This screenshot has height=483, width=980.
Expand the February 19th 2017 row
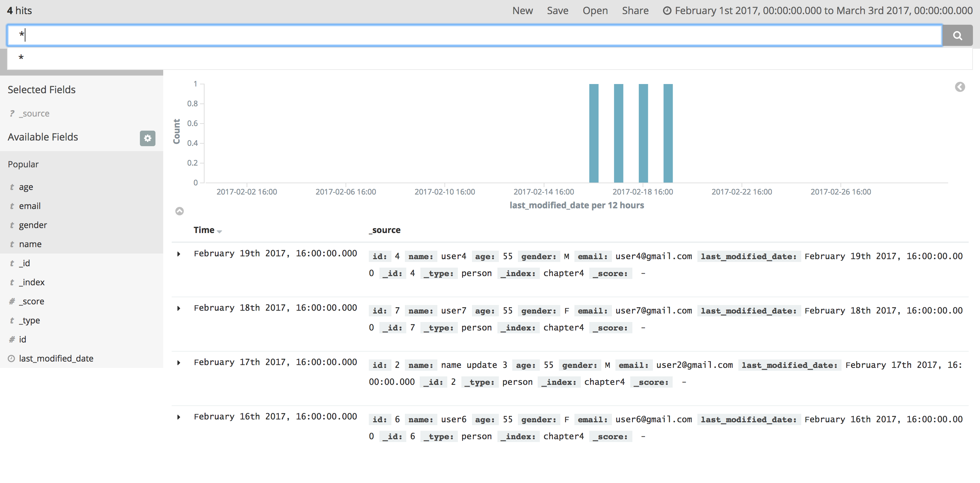179,254
